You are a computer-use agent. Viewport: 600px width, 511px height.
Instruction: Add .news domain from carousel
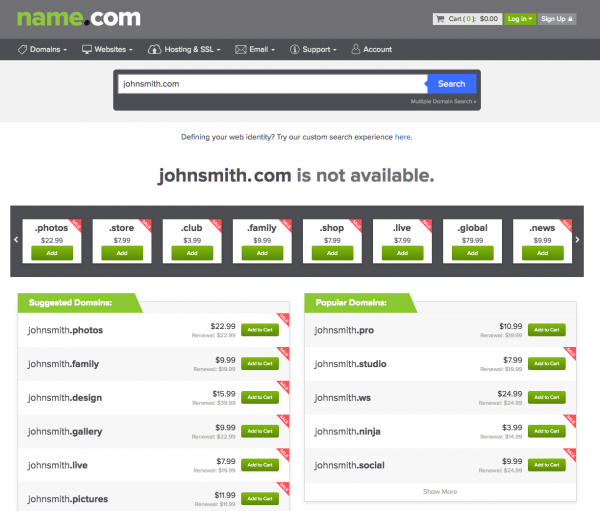(x=543, y=253)
